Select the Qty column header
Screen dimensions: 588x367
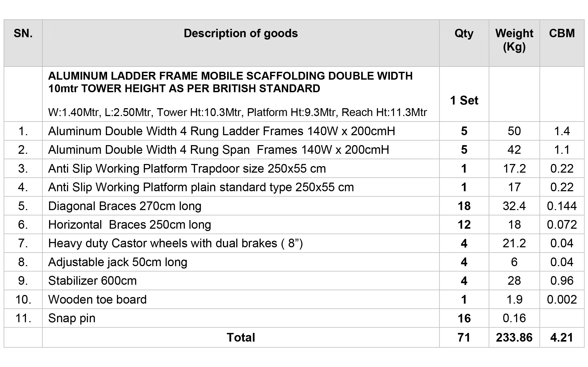[464, 43]
